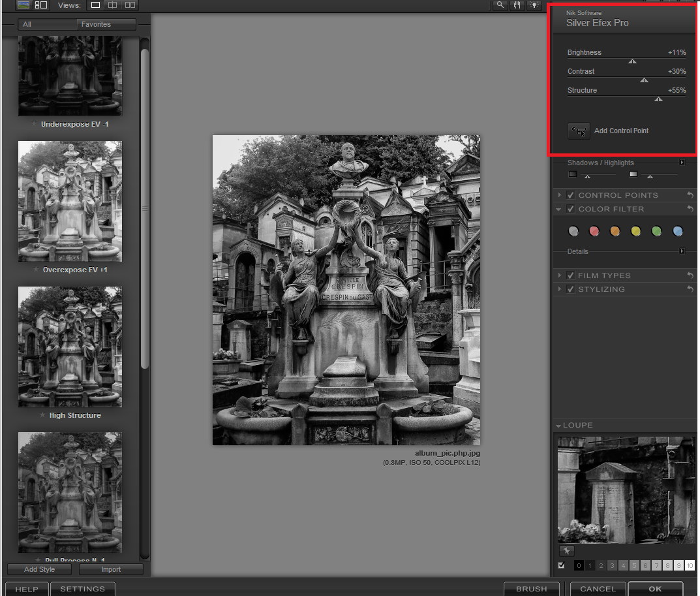Expand the color filter Details
This screenshot has width=700, height=596.
click(682, 251)
